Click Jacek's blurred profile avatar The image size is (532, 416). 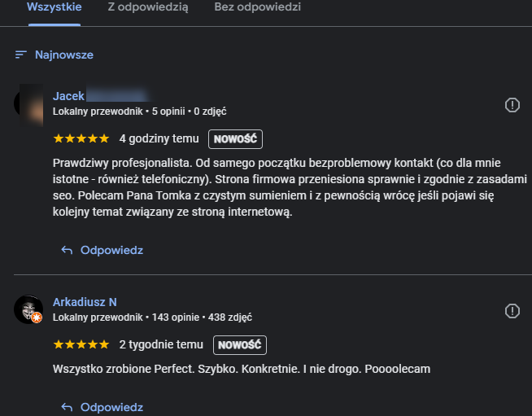pyautogui.click(x=28, y=105)
